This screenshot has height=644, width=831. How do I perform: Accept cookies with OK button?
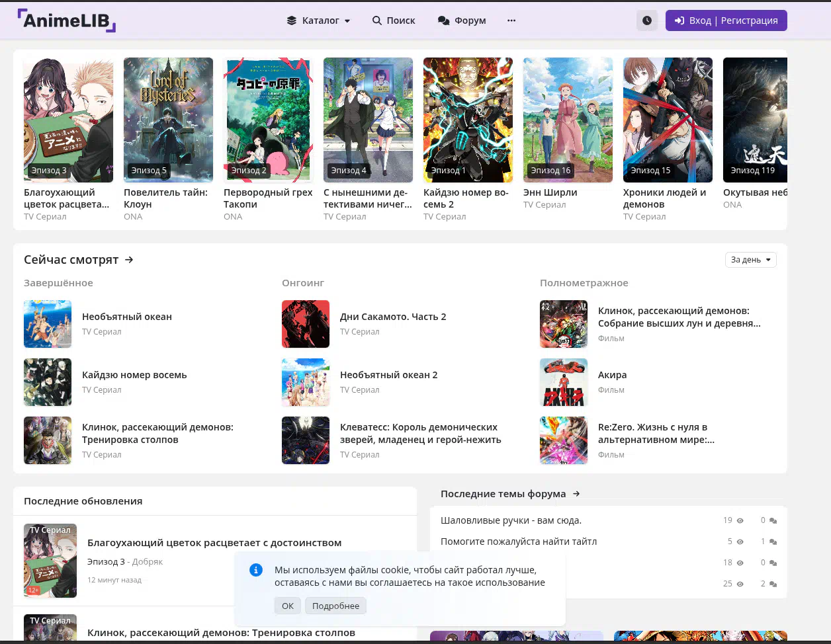click(288, 606)
